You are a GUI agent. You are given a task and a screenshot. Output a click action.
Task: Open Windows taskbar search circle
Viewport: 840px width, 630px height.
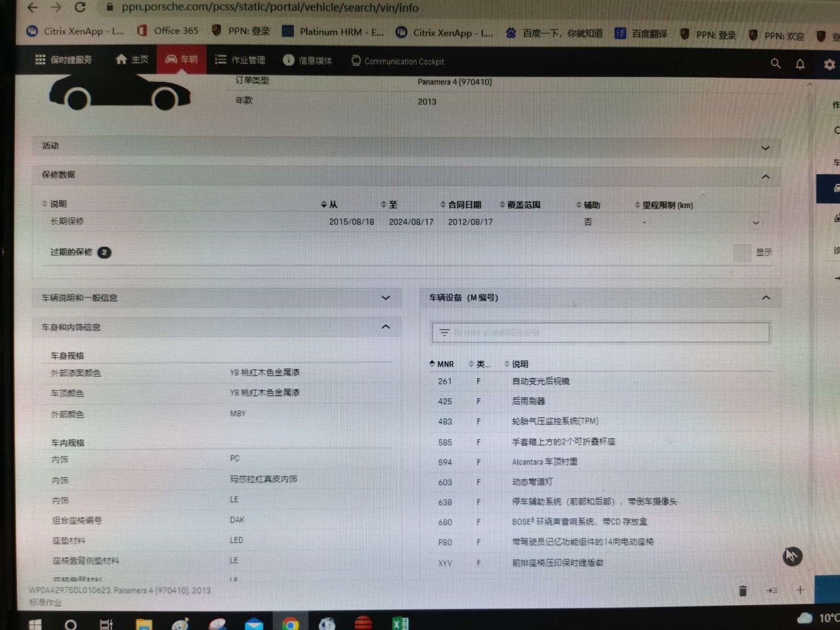tap(70, 624)
